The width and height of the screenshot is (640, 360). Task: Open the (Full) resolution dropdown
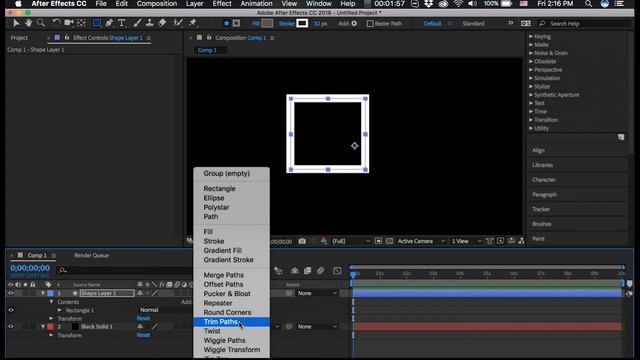[x=351, y=241]
